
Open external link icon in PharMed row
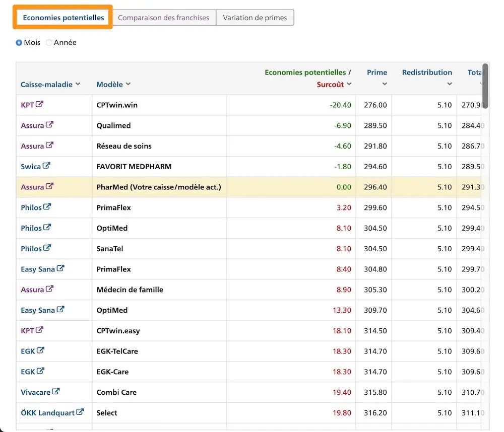pyautogui.click(x=49, y=186)
